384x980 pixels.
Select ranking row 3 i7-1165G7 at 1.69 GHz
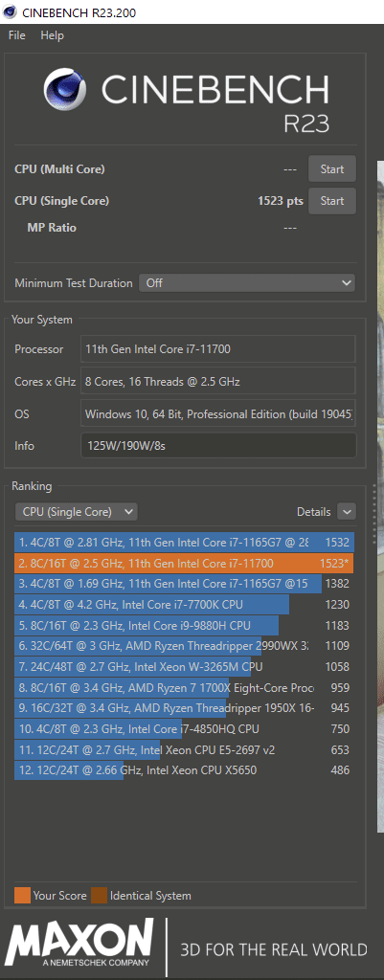tap(184, 584)
